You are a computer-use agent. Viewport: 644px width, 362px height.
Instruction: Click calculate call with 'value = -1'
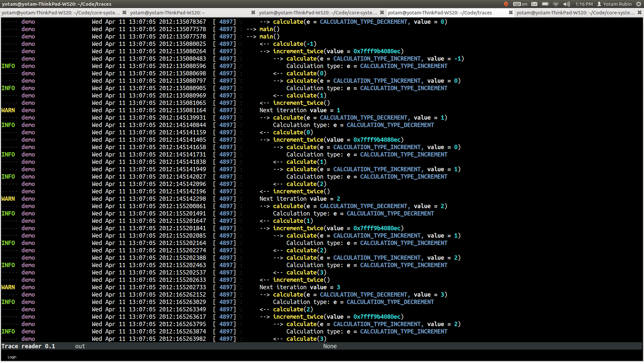coord(369,59)
